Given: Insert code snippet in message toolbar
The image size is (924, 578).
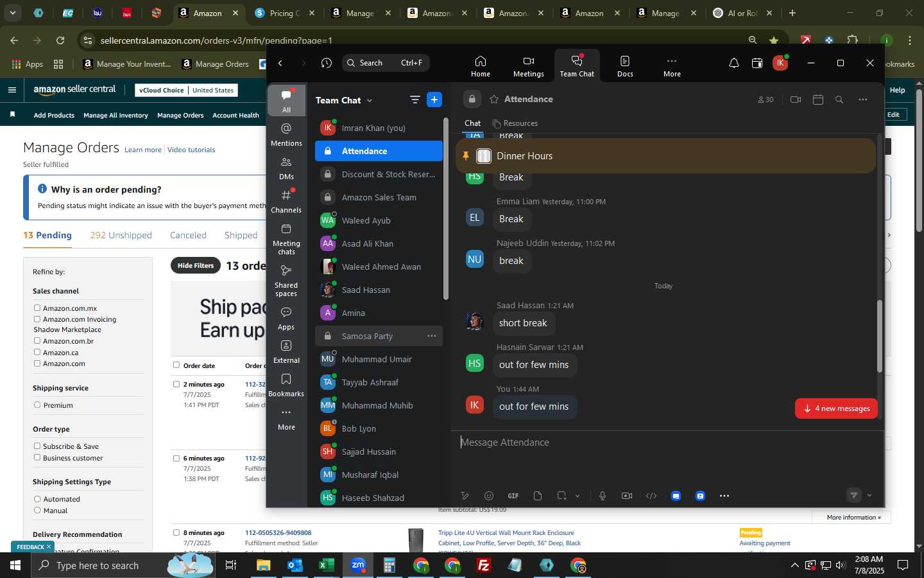Looking at the screenshot, I should point(651,496).
